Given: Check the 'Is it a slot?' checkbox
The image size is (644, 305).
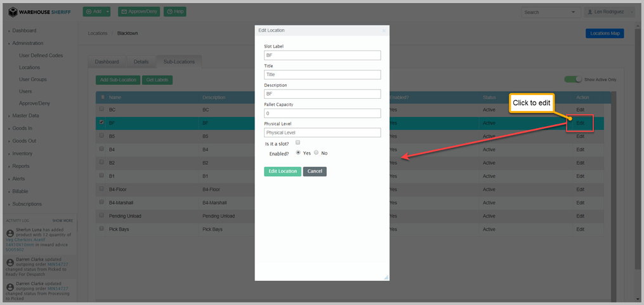Looking at the screenshot, I should (x=298, y=143).
